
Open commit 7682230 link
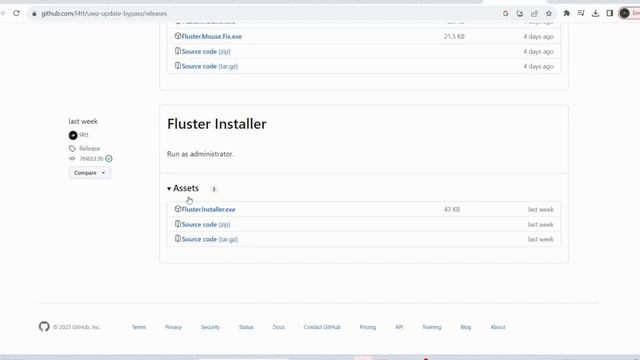(91, 159)
